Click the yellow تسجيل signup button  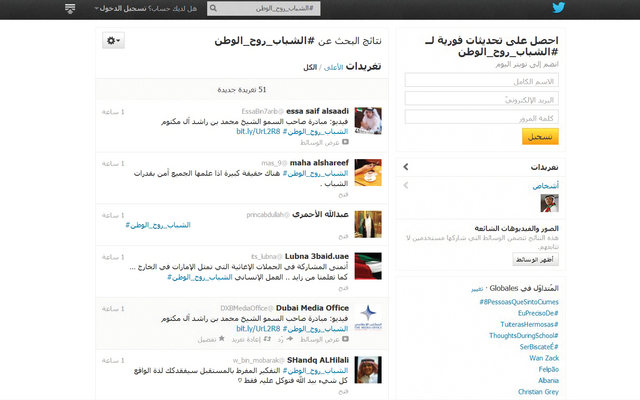coord(540,137)
